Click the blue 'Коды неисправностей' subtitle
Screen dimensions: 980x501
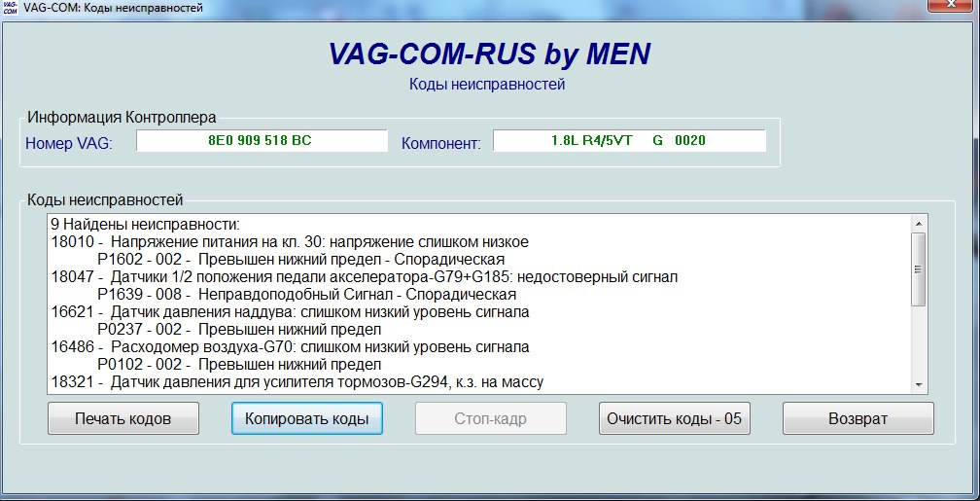tap(487, 84)
